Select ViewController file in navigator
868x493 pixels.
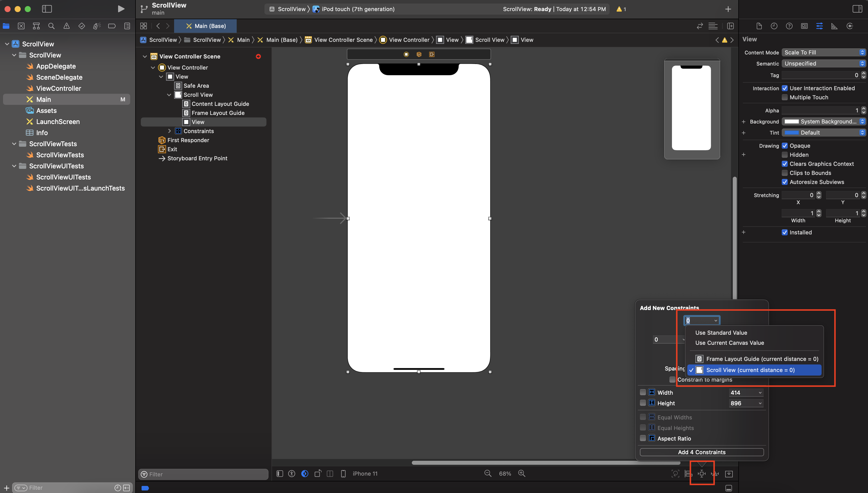coord(58,88)
